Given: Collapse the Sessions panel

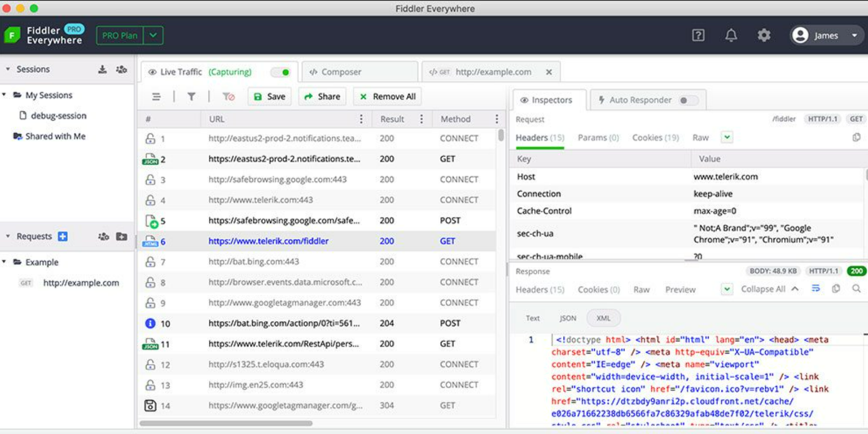Looking at the screenshot, I should point(8,69).
